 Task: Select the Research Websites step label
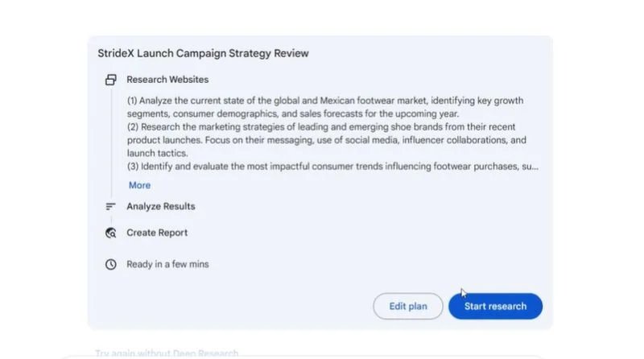[x=167, y=80]
